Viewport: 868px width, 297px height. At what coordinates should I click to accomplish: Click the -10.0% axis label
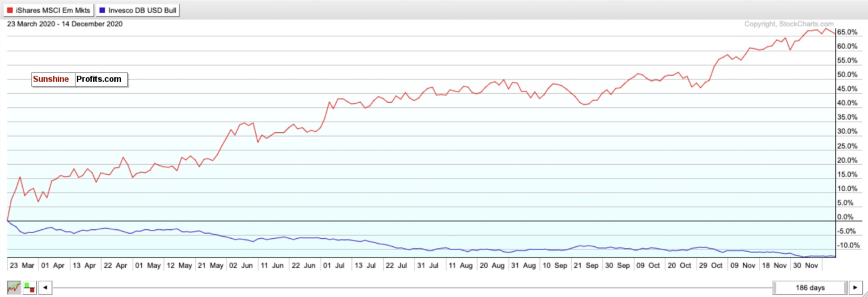point(848,245)
